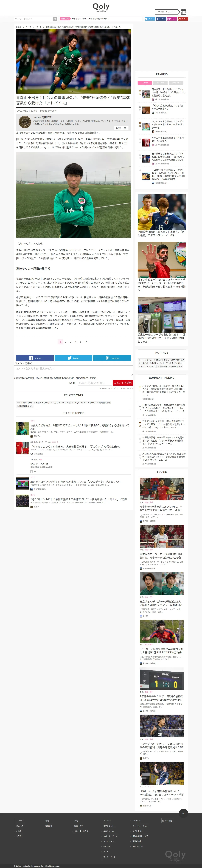Open hot tag 日本代表
202x868 pixels.
tap(143, 363)
